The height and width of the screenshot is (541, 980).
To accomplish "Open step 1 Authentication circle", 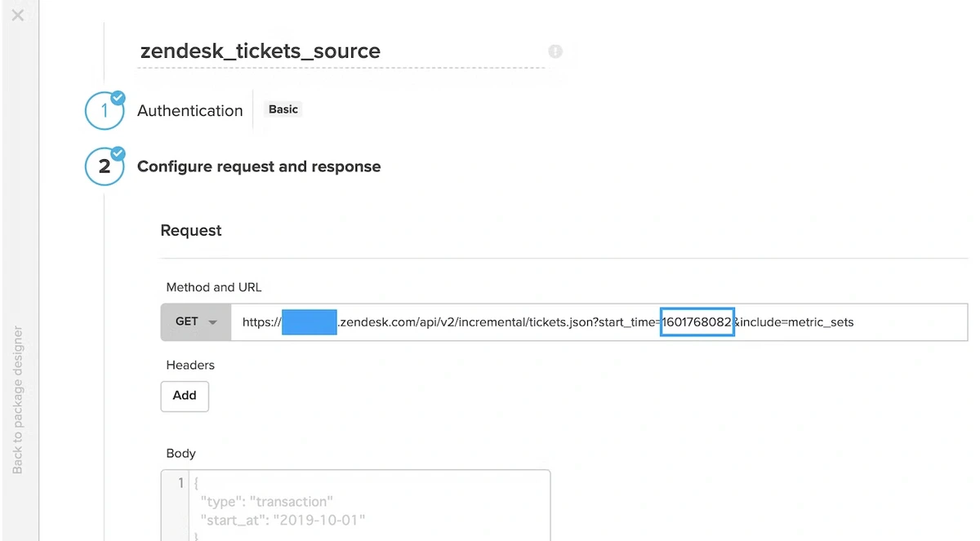I will pyautogui.click(x=104, y=111).
